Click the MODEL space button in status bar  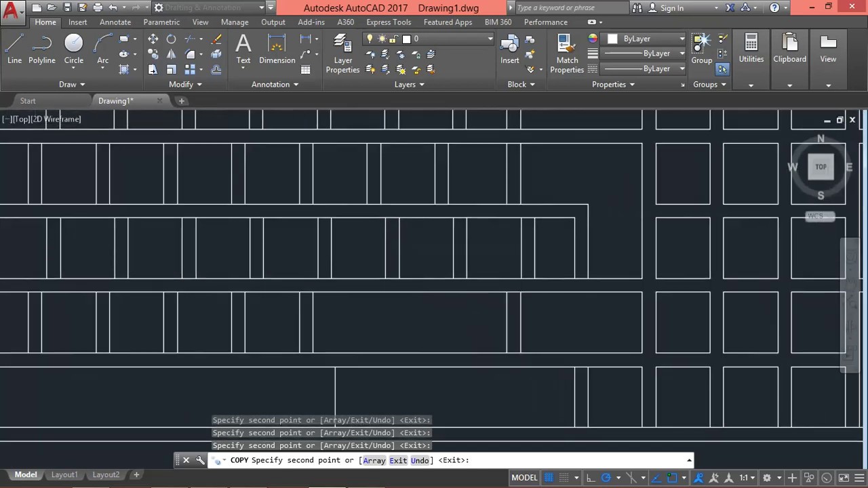click(524, 478)
